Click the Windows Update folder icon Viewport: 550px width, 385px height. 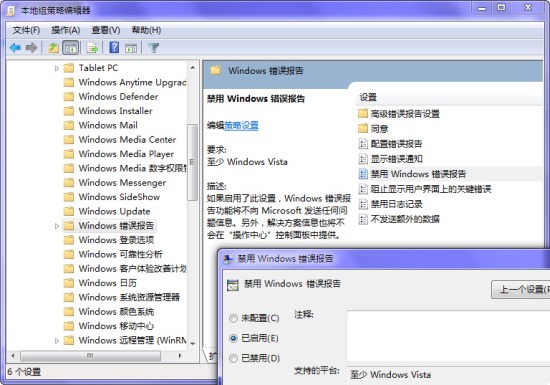tap(69, 211)
